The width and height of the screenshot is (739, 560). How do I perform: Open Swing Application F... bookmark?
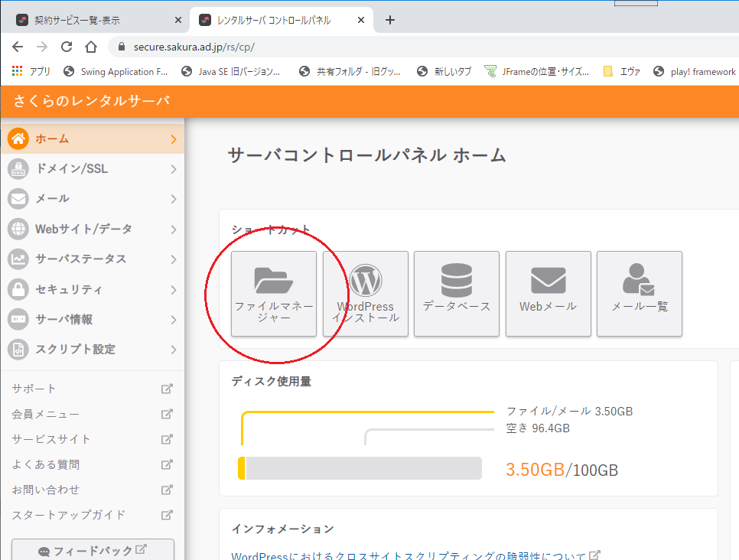click(116, 71)
